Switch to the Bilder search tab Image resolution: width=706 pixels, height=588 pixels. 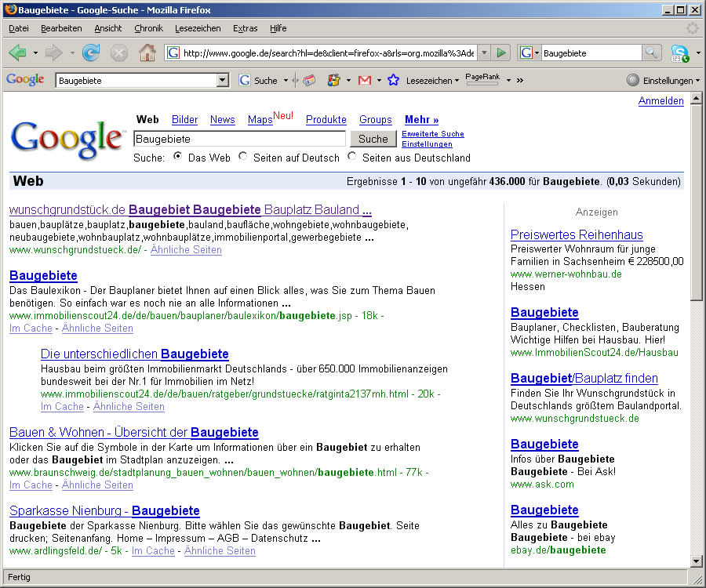click(x=184, y=120)
